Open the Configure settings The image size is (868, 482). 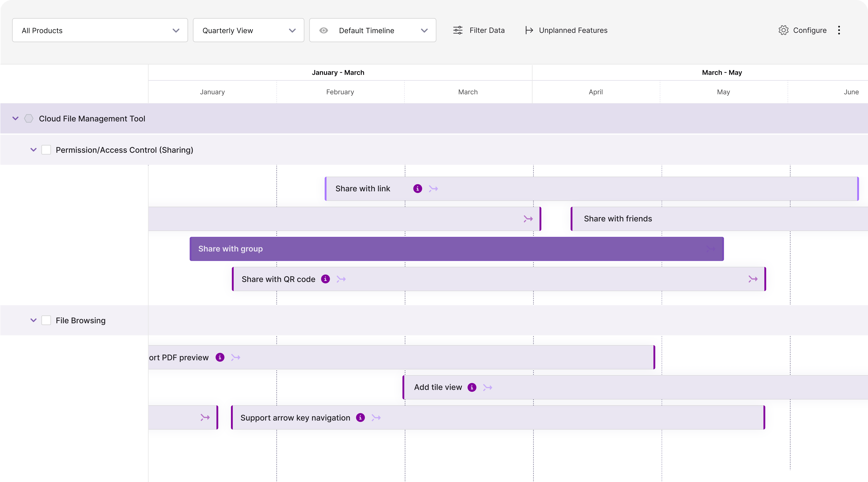click(803, 30)
